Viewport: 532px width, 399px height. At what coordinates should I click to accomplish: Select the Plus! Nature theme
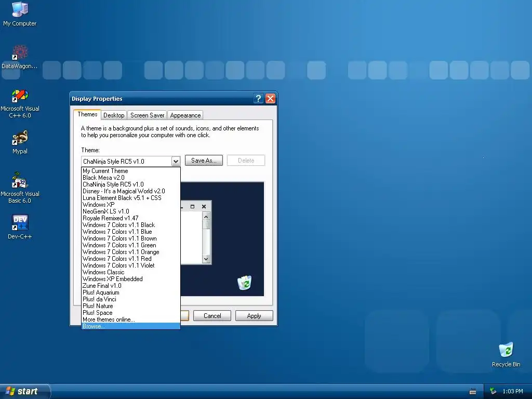(x=130, y=306)
